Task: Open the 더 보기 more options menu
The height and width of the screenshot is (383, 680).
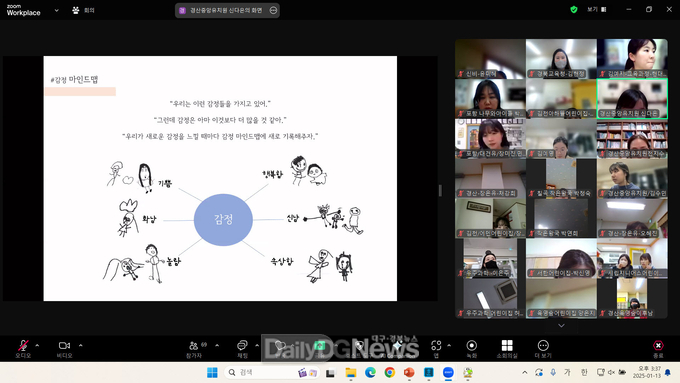Action: [x=543, y=348]
